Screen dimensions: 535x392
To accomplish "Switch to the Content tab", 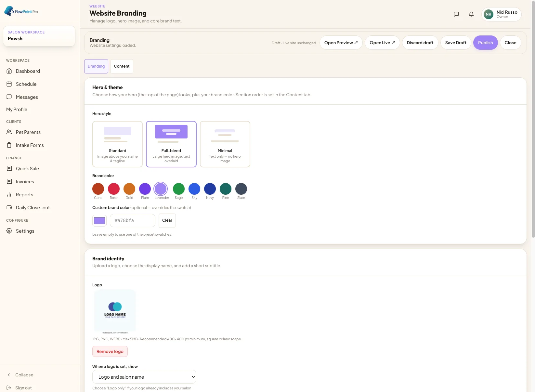I will pyautogui.click(x=122, y=66).
